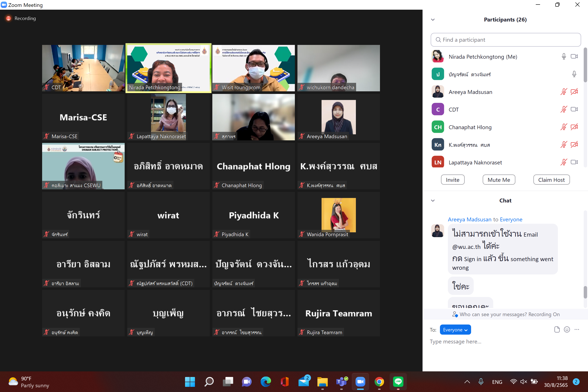Toggle Nirada Petchkongtong's microphone icon
588x392 pixels.
pyautogui.click(x=564, y=57)
